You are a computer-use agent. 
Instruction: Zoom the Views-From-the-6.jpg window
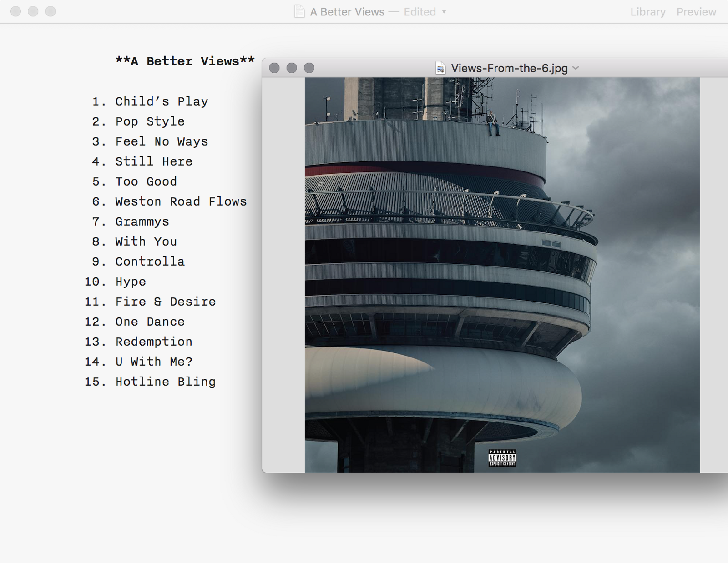point(309,68)
